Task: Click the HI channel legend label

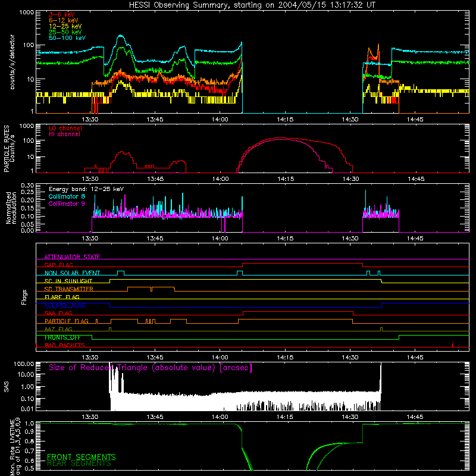Action: [65, 134]
